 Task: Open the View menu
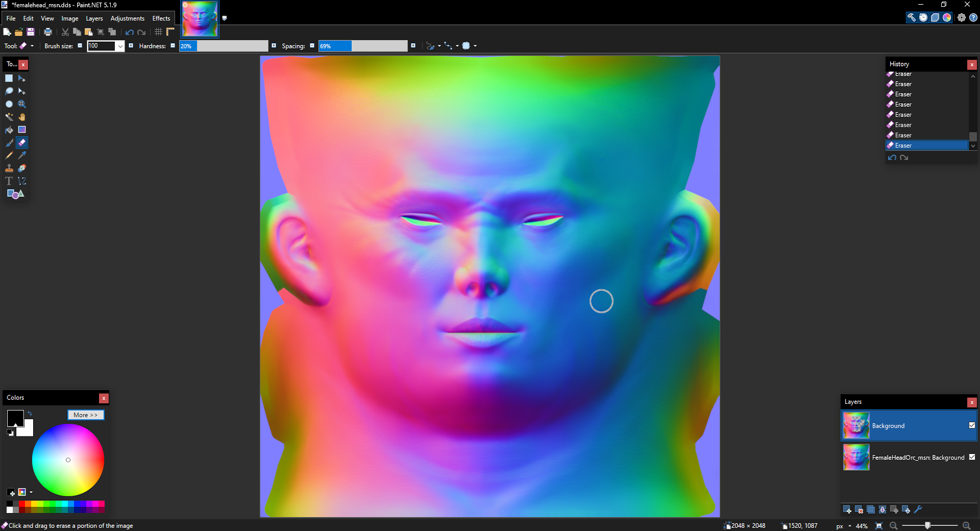[x=47, y=18]
